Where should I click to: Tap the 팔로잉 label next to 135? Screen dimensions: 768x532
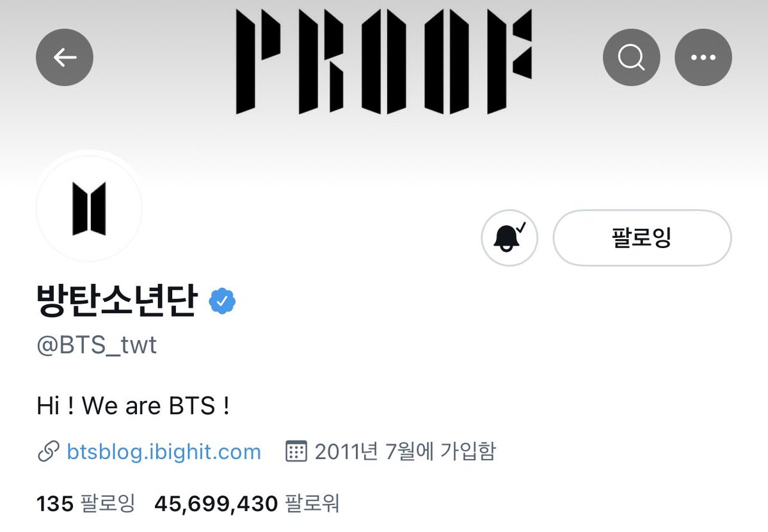coord(108,504)
